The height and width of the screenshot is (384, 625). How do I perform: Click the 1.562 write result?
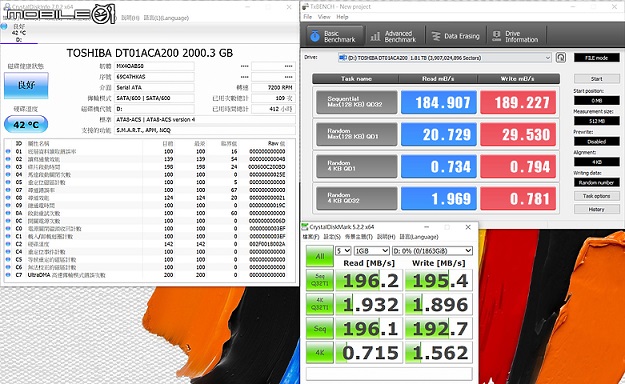point(439,352)
